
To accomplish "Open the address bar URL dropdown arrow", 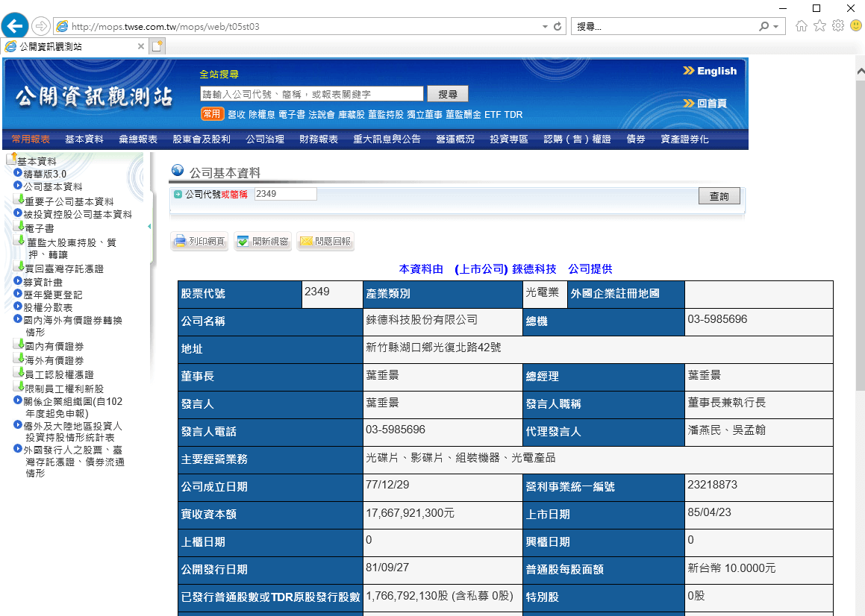I will 545,26.
